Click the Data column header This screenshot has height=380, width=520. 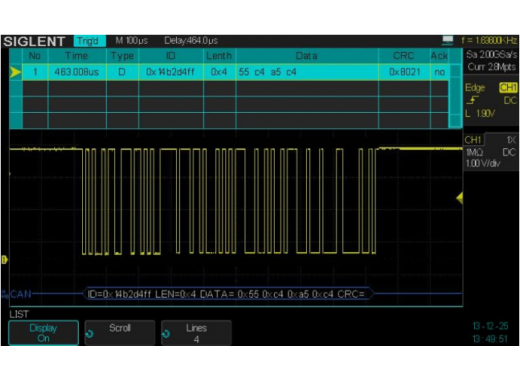tap(307, 56)
